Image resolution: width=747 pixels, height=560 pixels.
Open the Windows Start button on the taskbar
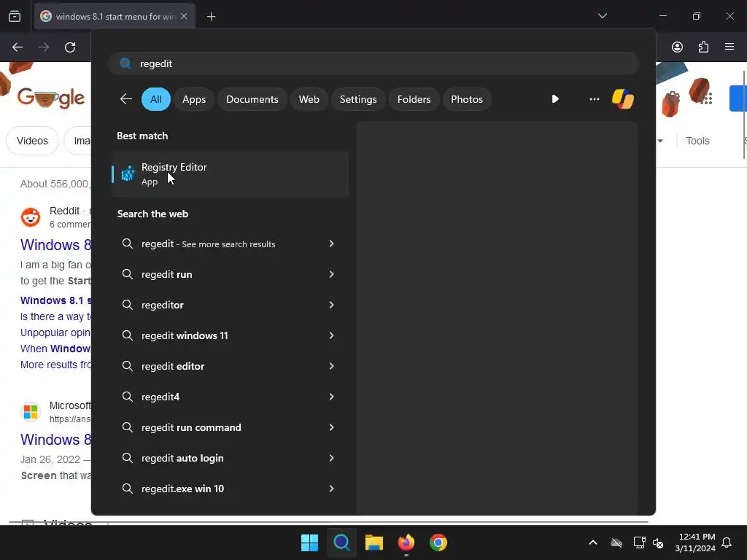click(309, 542)
